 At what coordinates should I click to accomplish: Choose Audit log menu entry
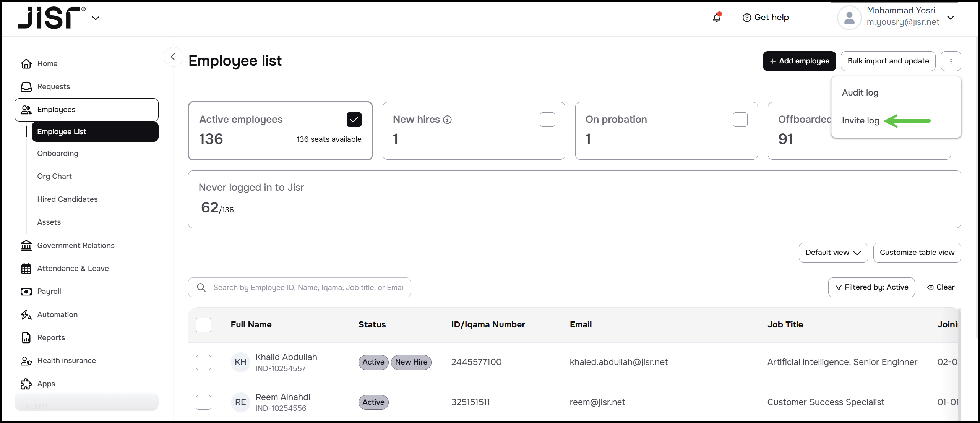point(860,93)
